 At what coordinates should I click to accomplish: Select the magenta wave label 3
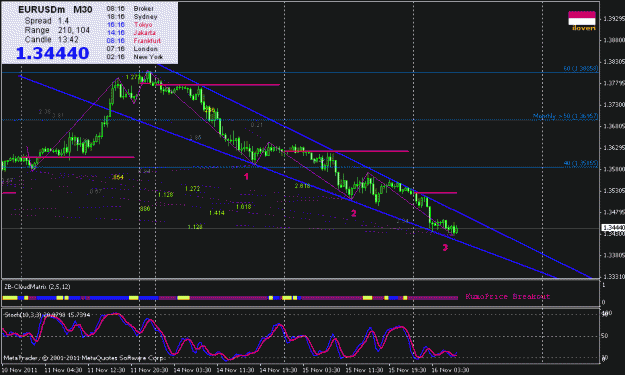445,247
